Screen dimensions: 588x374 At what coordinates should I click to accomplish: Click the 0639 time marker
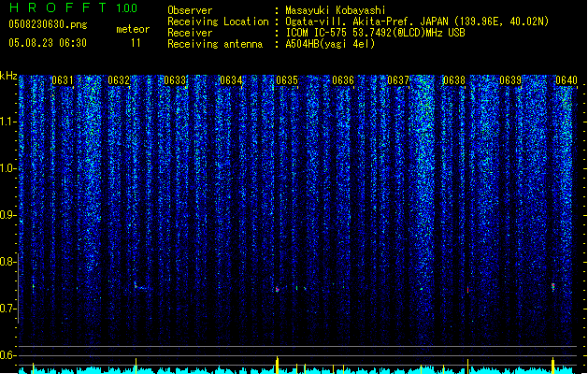pyautogui.click(x=510, y=80)
